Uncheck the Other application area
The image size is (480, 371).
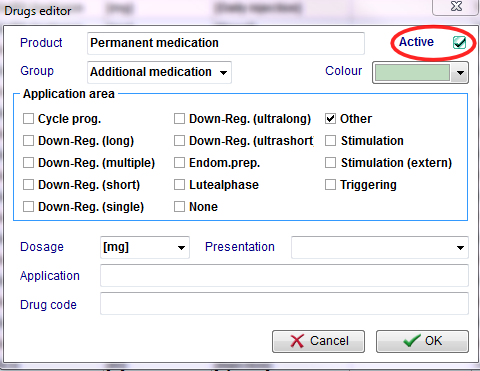330,119
